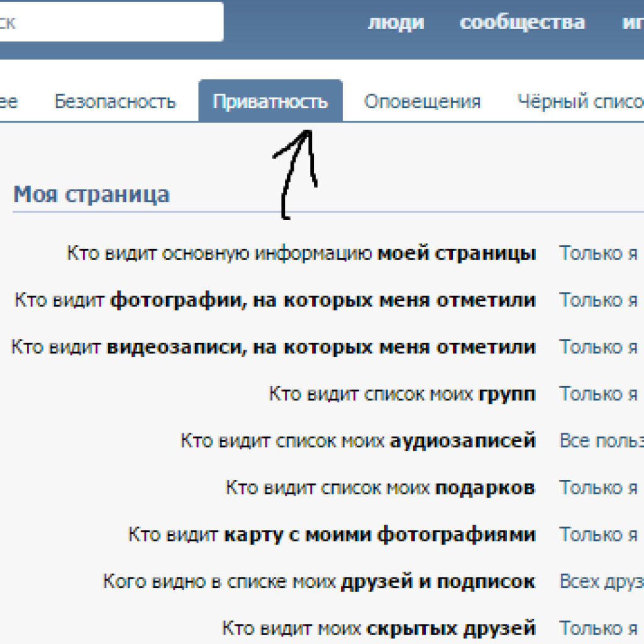Open audio recordings visibility dropdown
Image resolution: width=644 pixels, height=644 pixels.
click(x=601, y=441)
